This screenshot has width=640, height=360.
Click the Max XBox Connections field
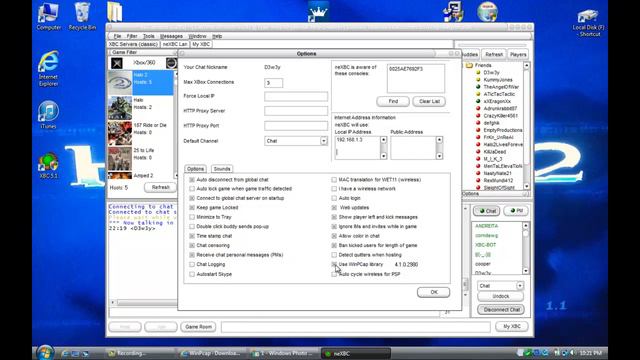tap(273, 83)
